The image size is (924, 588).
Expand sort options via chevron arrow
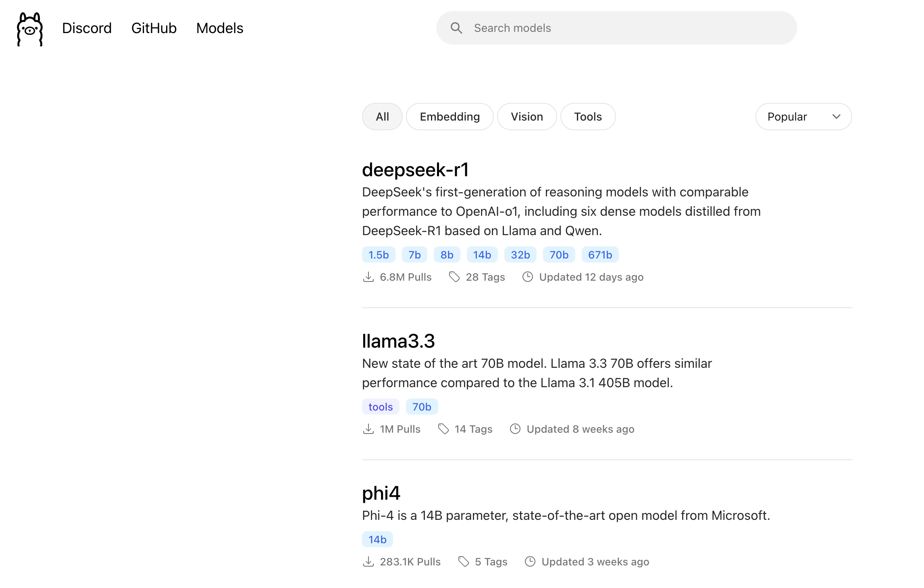837,117
